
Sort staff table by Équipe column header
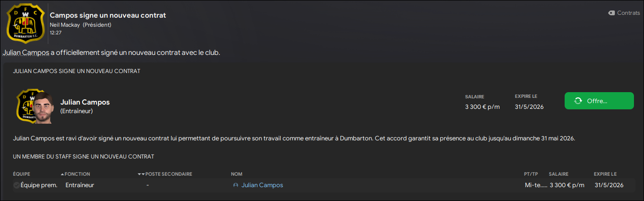(22, 174)
